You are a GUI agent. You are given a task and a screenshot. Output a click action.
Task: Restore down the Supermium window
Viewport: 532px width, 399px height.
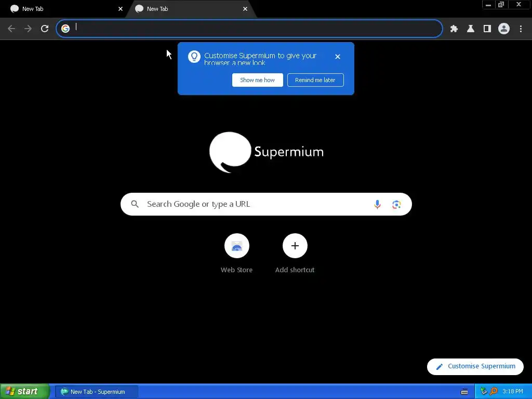point(501,5)
